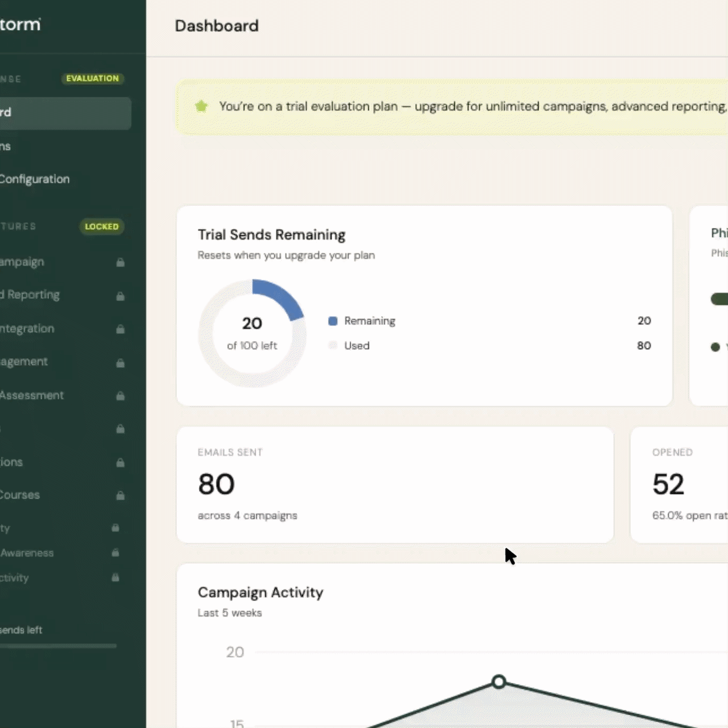This screenshot has height=728, width=728.
Task: Click the "Remaining" legend label
Action: click(x=370, y=321)
